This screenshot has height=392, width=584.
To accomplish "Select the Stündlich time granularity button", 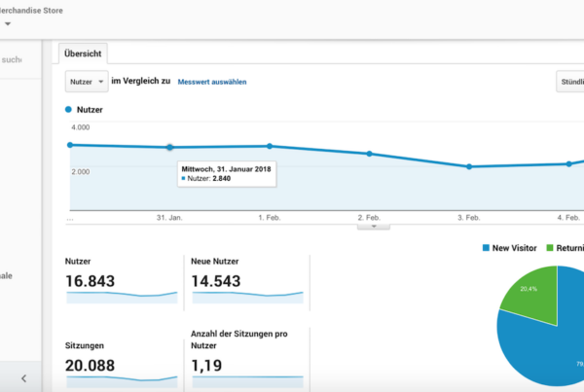I will (570, 83).
